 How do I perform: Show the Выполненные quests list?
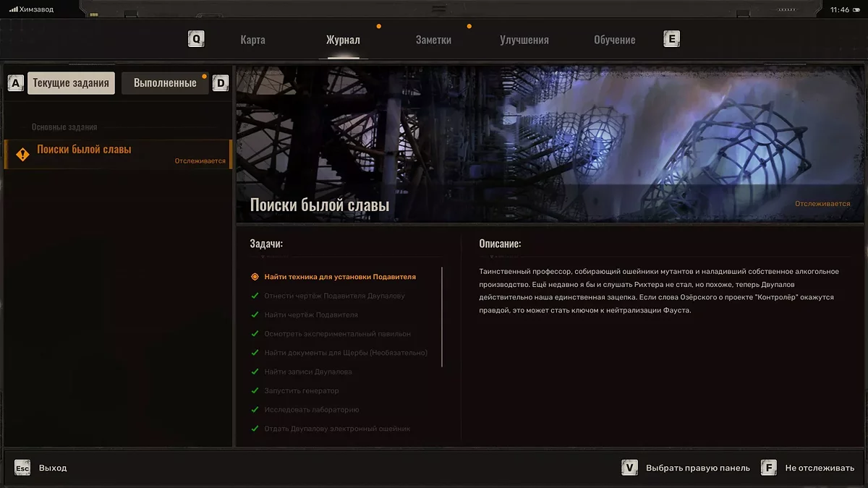pos(165,83)
